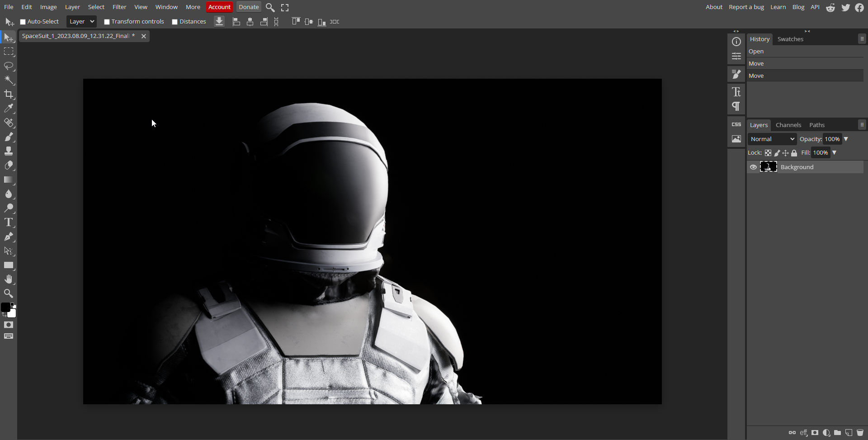Switch to the Channels tab

pyautogui.click(x=788, y=125)
